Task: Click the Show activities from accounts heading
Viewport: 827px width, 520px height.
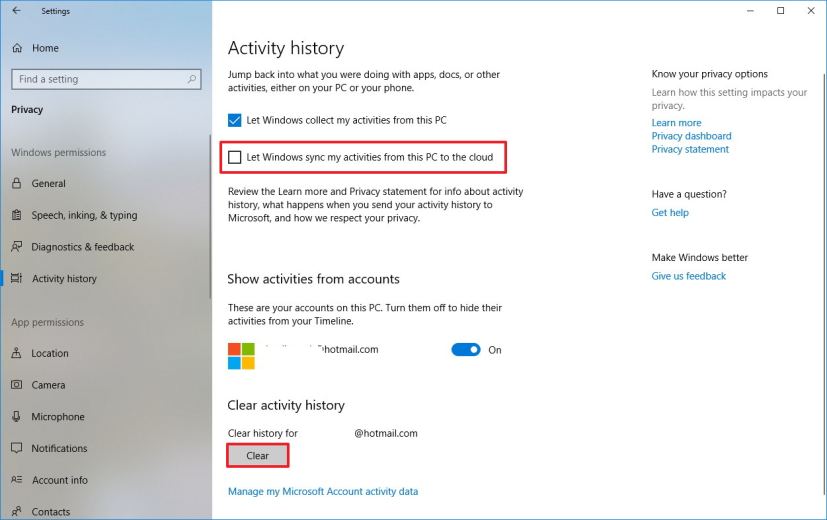Action: (313, 279)
